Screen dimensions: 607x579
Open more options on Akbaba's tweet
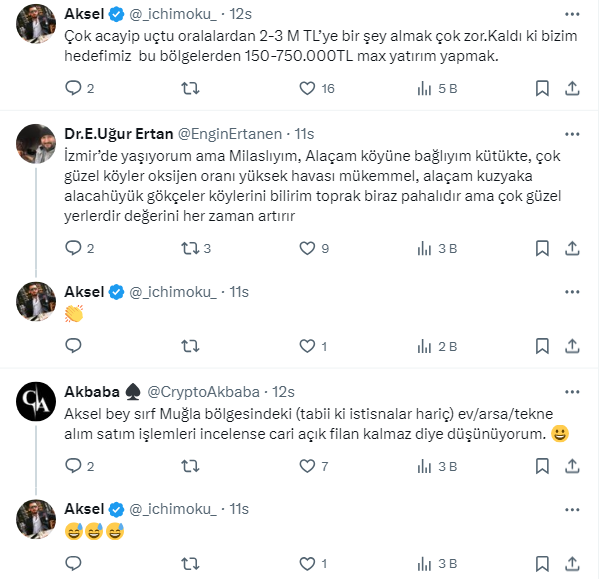point(570,389)
